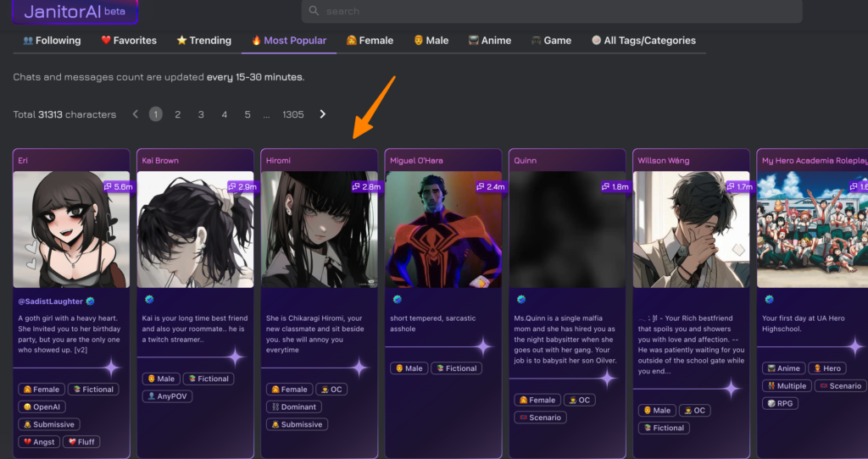
Task: Click the search magnifier icon
Action: 314,11
